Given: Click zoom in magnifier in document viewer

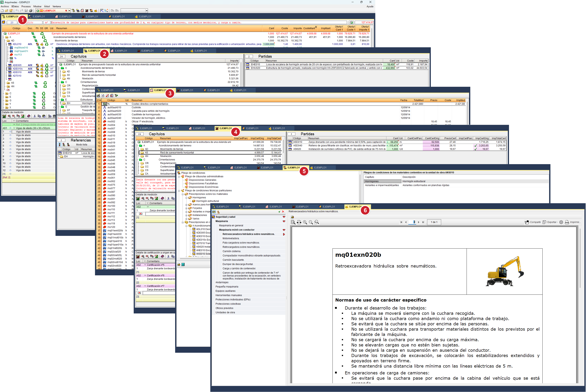Looking at the screenshot, I should click(305, 222).
